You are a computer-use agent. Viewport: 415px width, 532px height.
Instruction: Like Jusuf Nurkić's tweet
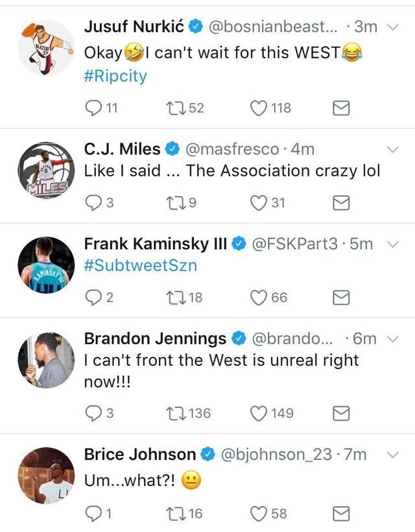point(259,108)
